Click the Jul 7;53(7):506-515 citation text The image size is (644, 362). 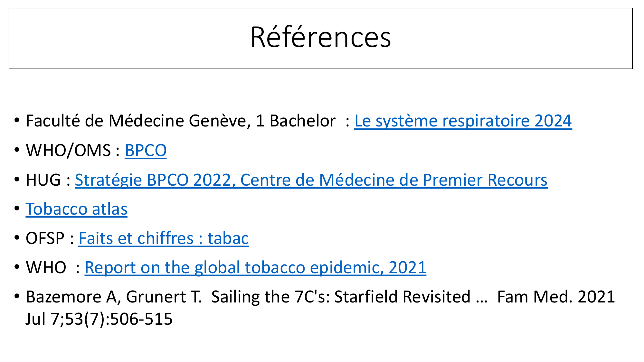tap(99, 319)
